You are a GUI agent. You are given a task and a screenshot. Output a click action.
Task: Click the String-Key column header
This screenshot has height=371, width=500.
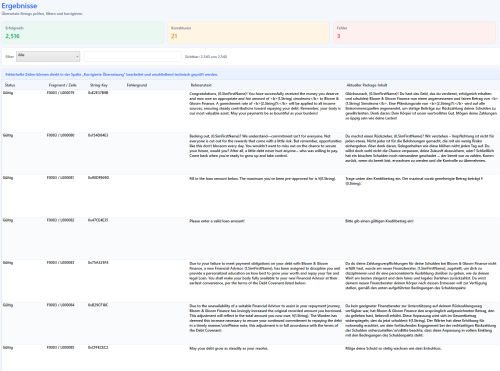(99, 85)
